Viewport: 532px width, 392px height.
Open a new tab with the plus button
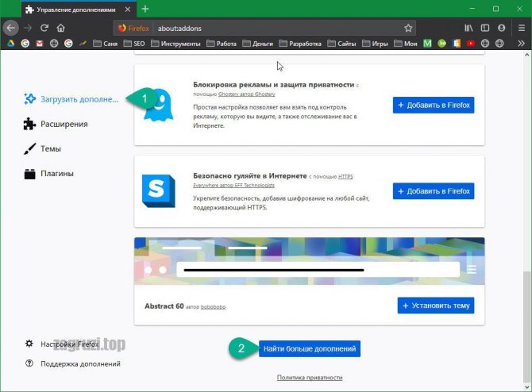145,10
